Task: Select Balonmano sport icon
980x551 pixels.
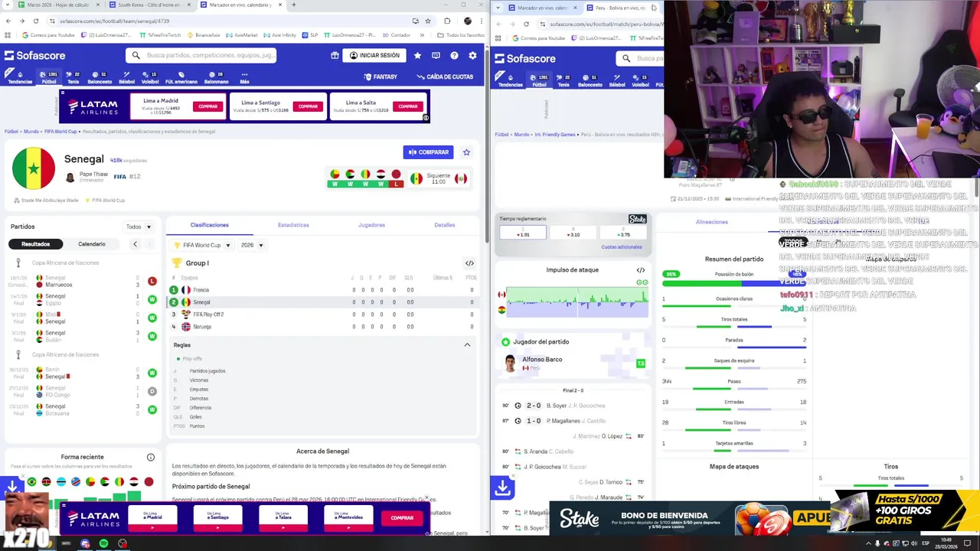Action: point(216,77)
